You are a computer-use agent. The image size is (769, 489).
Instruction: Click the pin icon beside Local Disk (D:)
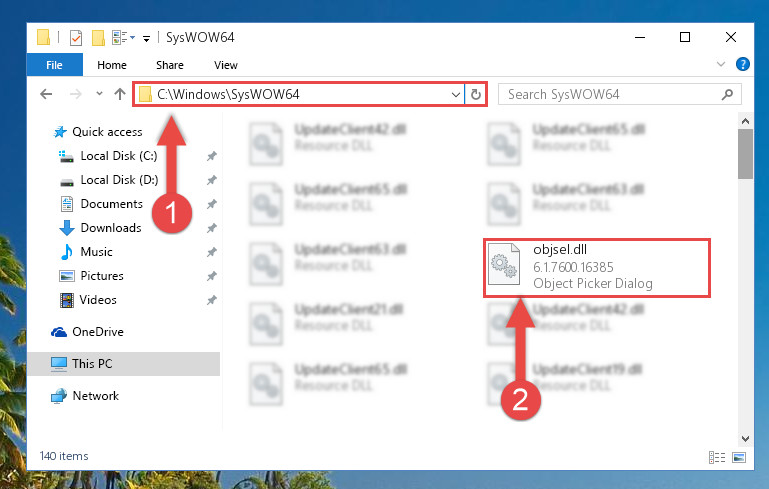click(x=211, y=180)
